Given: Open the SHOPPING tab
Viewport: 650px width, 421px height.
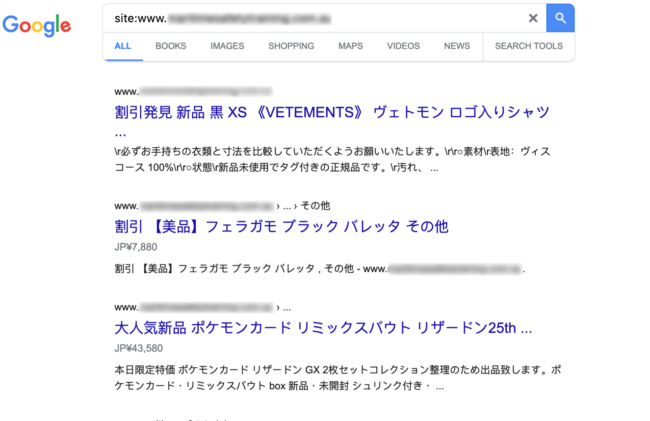Looking at the screenshot, I should [x=291, y=46].
